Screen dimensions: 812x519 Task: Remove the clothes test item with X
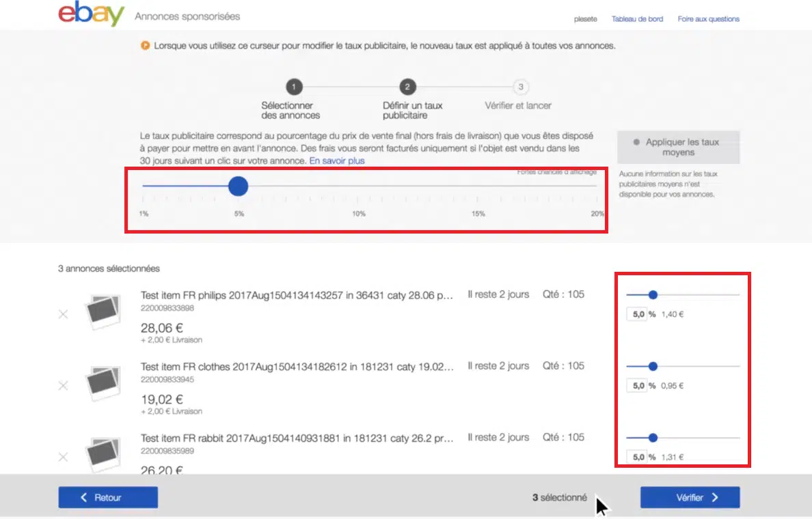63,386
